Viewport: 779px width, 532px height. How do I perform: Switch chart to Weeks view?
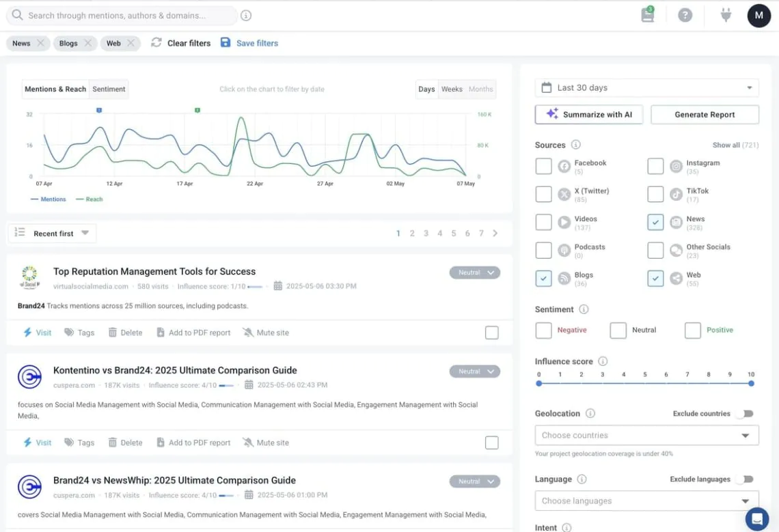(x=452, y=89)
